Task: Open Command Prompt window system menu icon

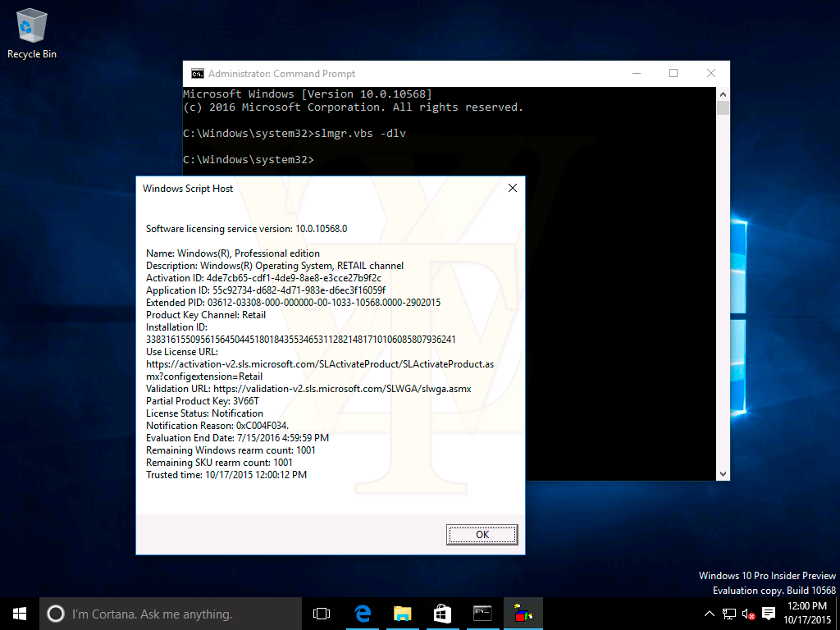Action: pos(197,74)
